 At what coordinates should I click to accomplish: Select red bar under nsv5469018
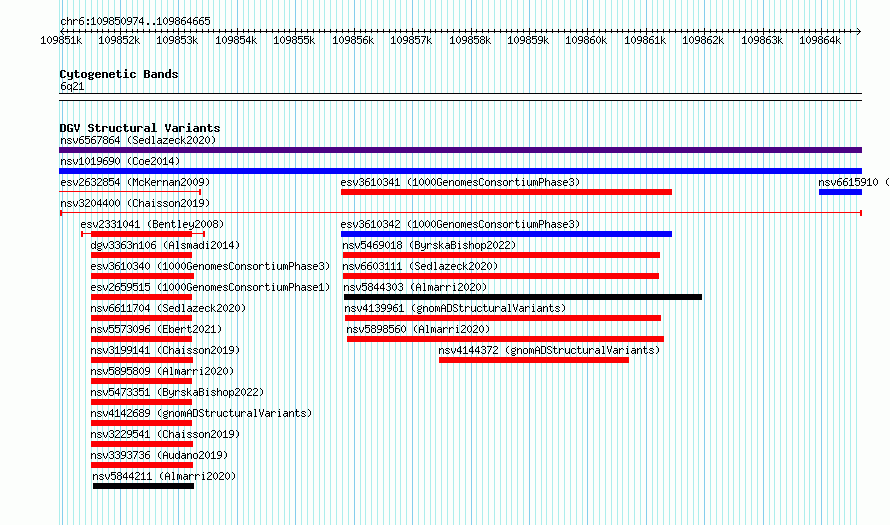pyautogui.click(x=501, y=255)
